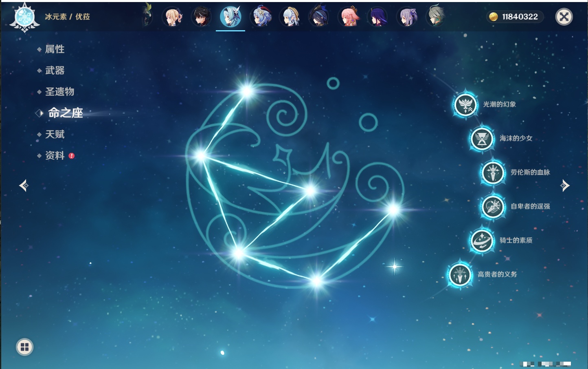Click the 海沫的少女 label

[516, 138]
